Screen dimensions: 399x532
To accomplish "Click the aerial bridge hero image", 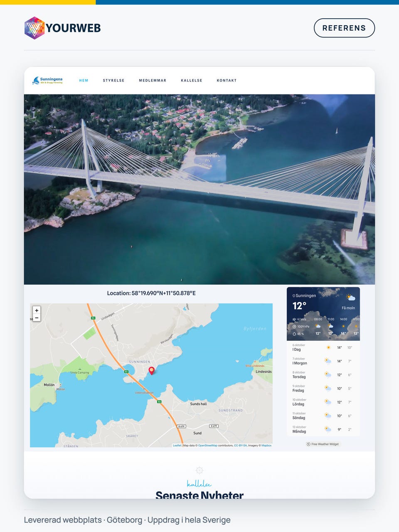I will [x=199, y=190].
